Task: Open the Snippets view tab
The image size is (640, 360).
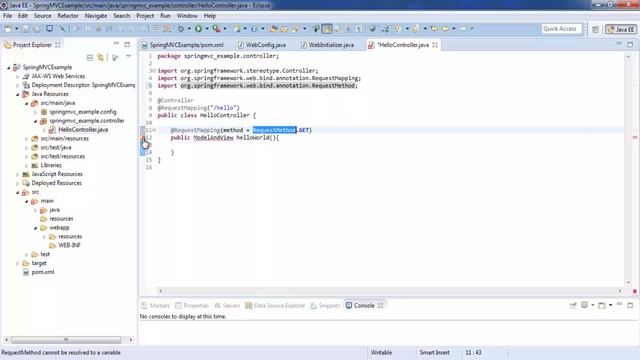Action: coord(325,305)
